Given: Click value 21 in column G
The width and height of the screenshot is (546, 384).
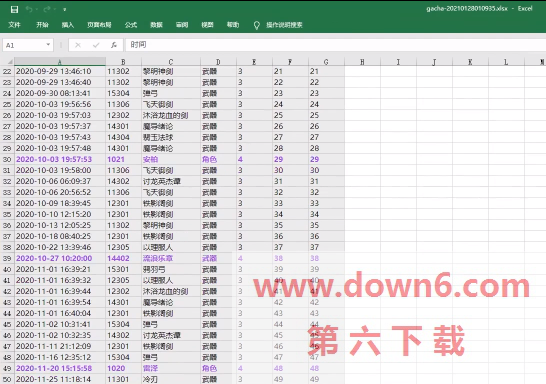Looking at the screenshot, I should click(326, 71).
